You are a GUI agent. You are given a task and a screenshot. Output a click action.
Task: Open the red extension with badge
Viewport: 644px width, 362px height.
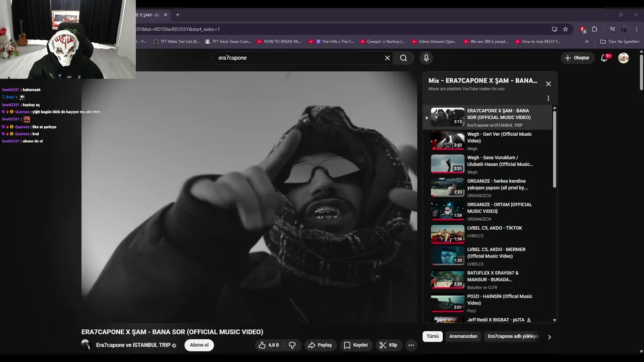tap(583, 29)
